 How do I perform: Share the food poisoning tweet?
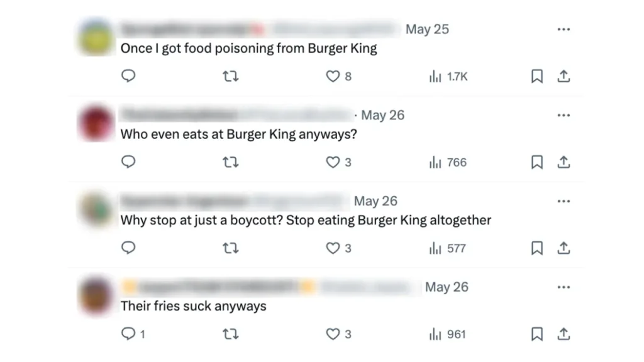point(564,76)
